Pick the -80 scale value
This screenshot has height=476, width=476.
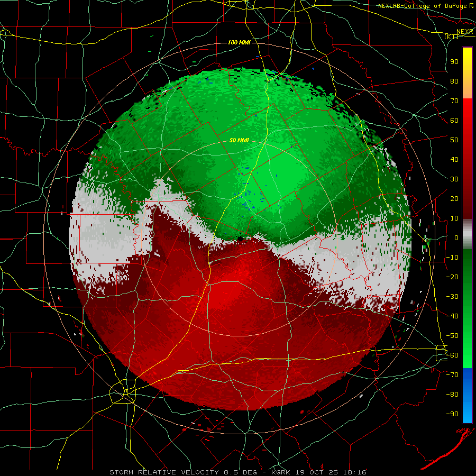(452, 395)
